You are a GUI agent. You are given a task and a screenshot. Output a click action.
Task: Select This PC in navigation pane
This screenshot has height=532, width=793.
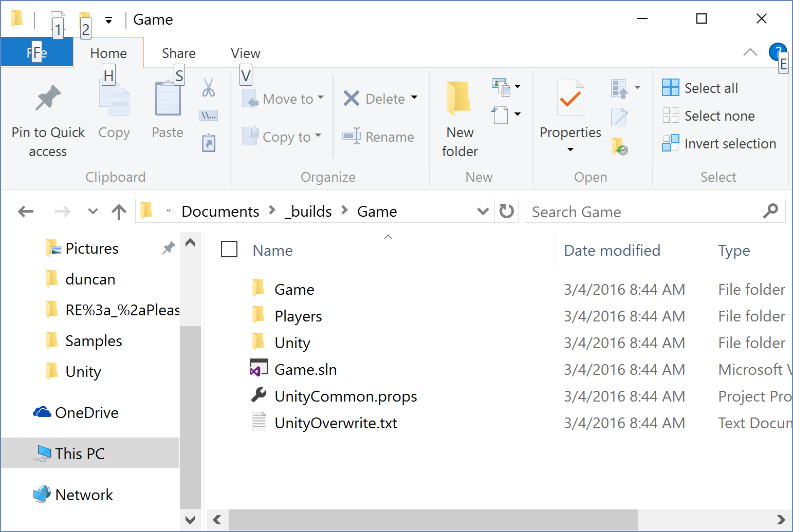click(90, 453)
